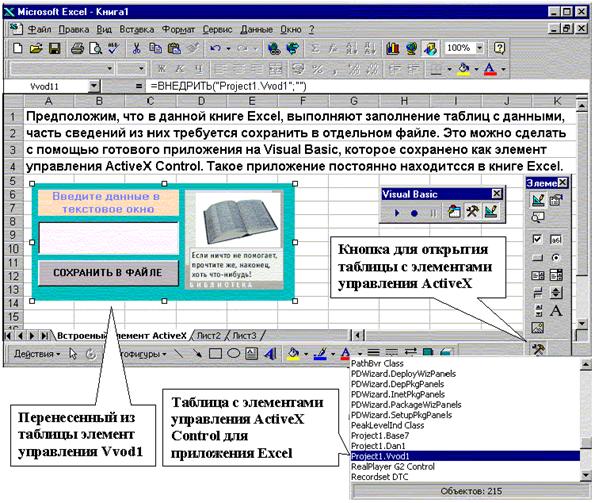The image size is (595, 503).
Task: Open the Файл menu
Action: click(x=39, y=29)
